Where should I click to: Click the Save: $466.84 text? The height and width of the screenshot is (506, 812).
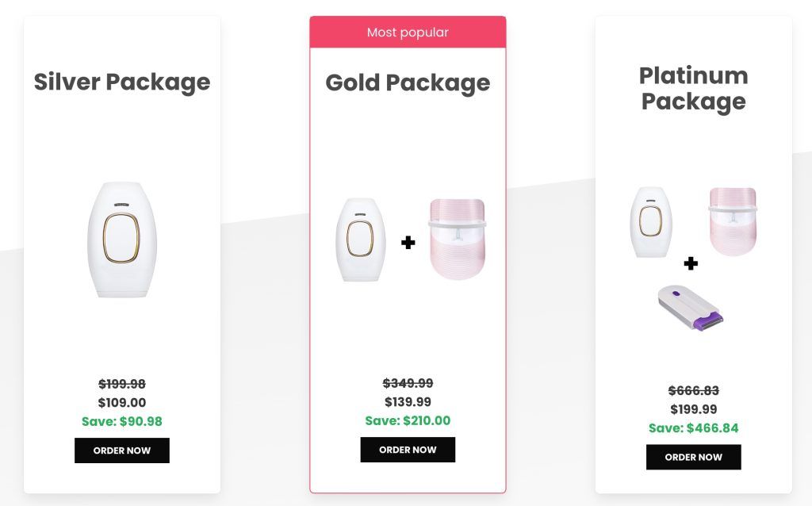693,428
